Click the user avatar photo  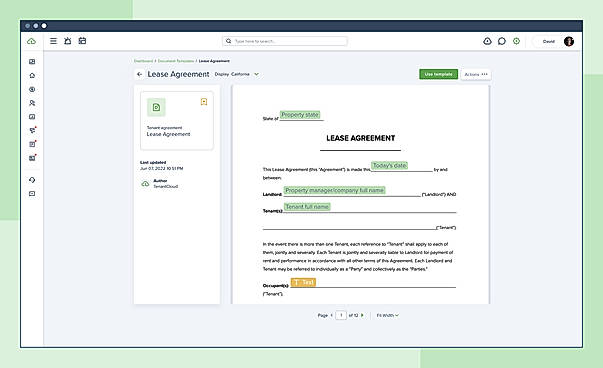[x=569, y=42]
